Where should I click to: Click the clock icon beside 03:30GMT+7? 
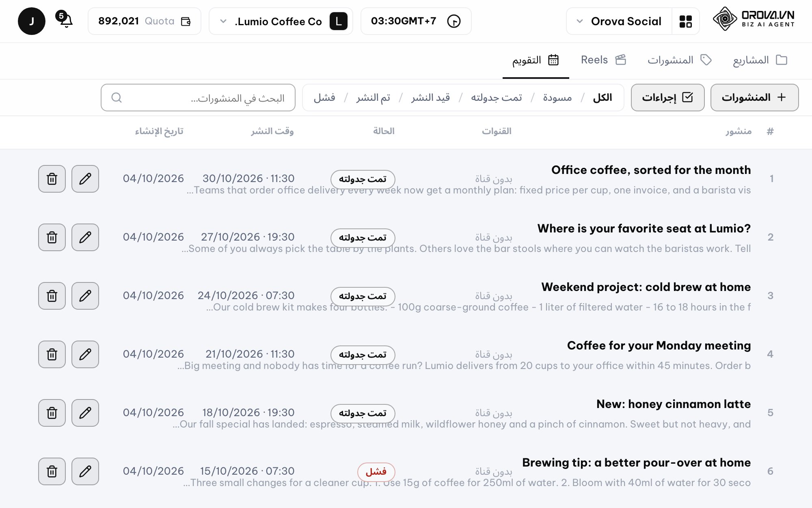click(x=454, y=21)
